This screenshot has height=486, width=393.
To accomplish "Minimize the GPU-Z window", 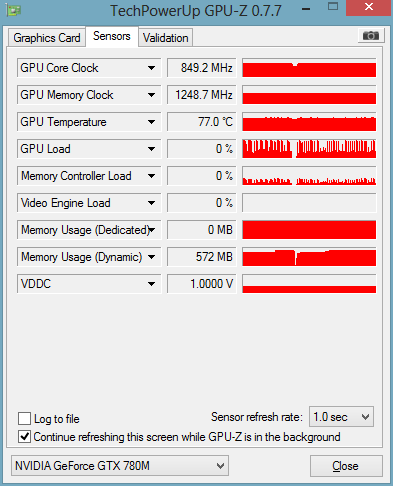I will [306, 9].
